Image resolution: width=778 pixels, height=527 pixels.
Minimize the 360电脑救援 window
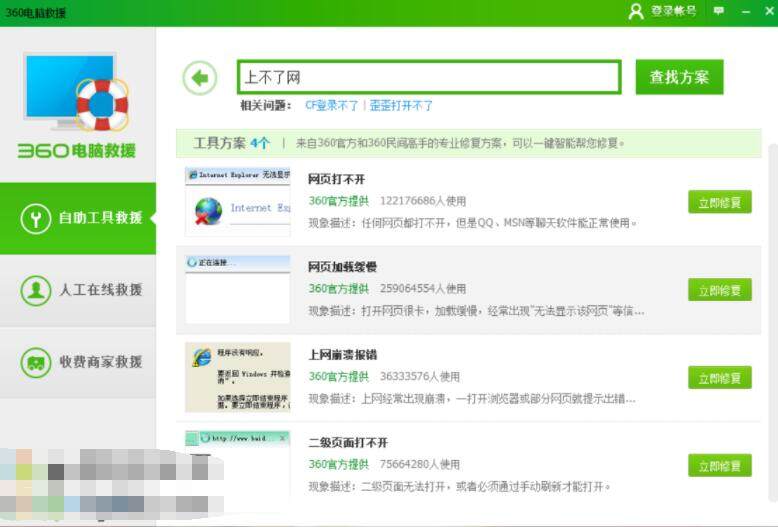pos(746,11)
